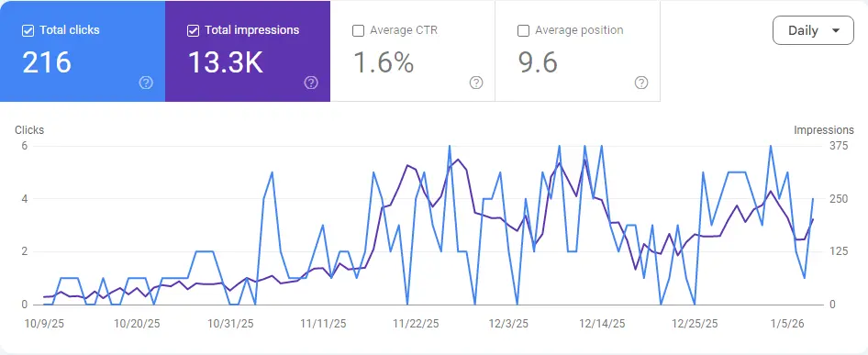
Task: Uncheck the Total impressions checkbox
Action: 193,31
